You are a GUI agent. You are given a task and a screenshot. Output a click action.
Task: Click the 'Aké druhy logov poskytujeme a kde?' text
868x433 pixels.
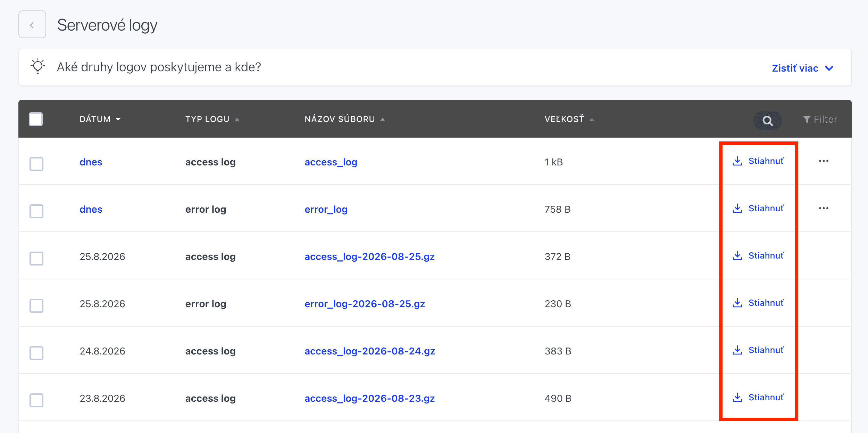pos(159,67)
